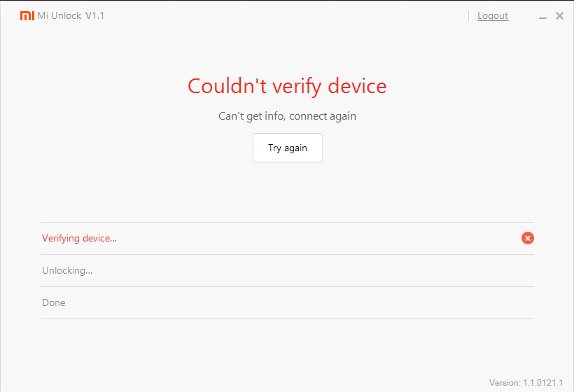Select the "Verifying device..." step text
The image size is (574, 392).
[x=79, y=239]
